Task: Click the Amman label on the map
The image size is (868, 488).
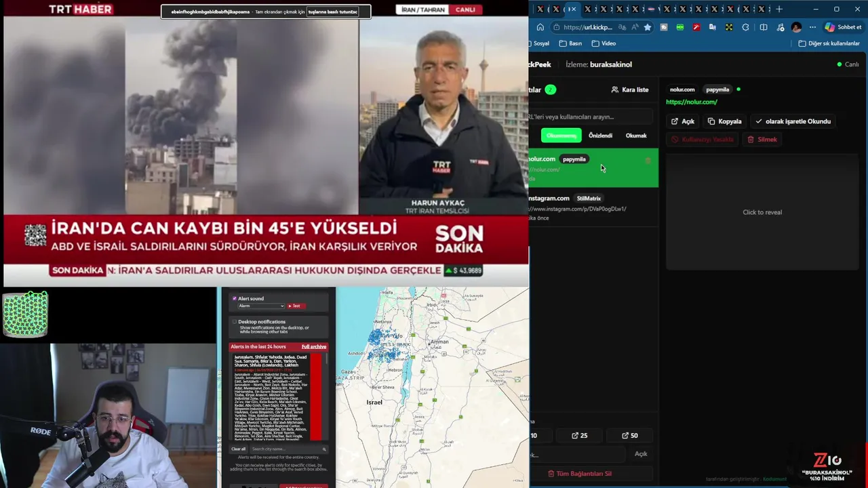Action: (439, 342)
